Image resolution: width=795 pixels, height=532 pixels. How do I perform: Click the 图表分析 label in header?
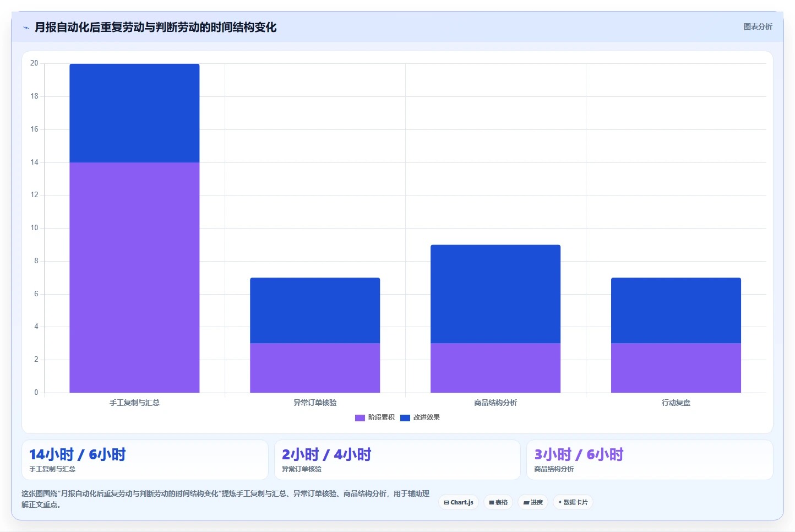[x=758, y=26]
